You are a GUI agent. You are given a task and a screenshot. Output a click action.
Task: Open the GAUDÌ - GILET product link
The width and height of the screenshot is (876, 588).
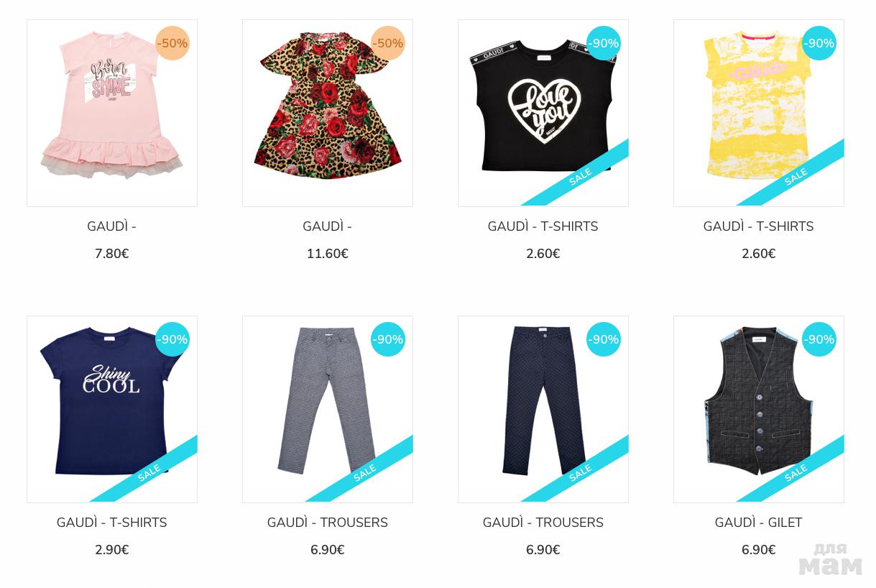coord(759,523)
